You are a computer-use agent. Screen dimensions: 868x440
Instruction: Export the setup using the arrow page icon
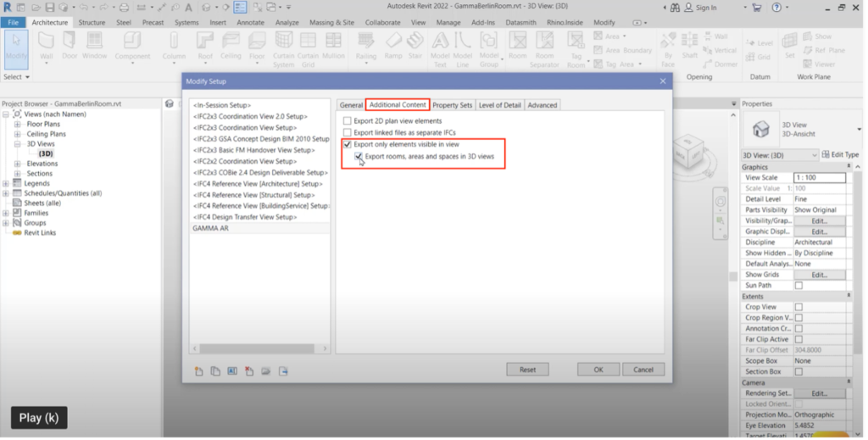283,371
